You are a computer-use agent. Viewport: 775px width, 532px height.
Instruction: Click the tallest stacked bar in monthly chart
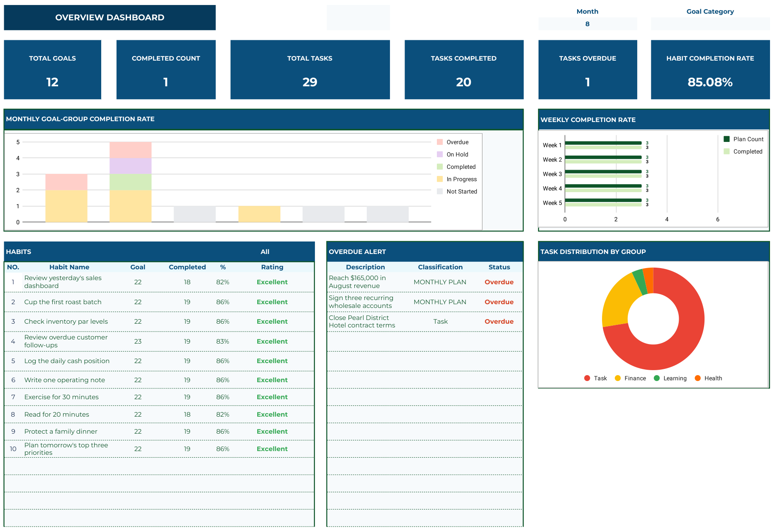click(130, 182)
